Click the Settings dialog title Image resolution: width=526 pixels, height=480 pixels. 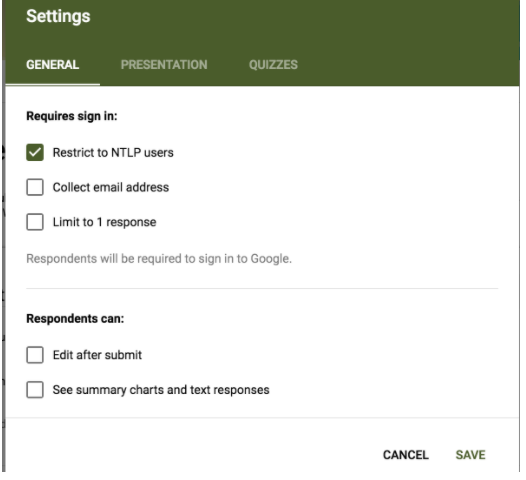click(x=58, y=16)
